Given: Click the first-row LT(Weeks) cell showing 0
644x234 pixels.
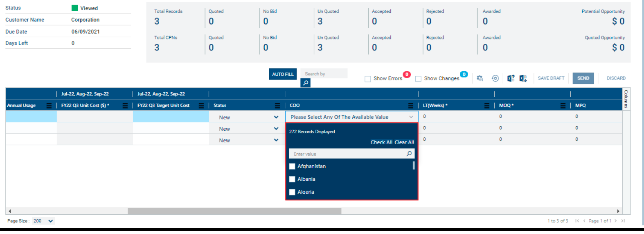Looking at the screenshot, I should [x=456, y=116].
